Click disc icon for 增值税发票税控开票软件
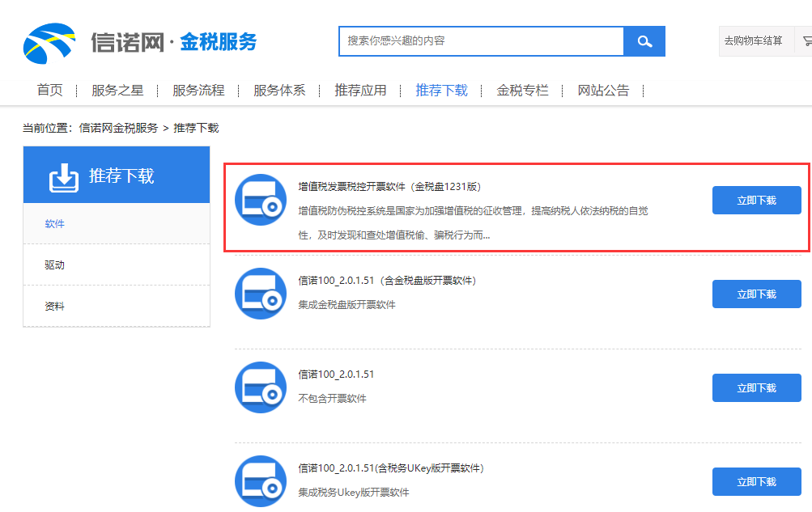Viewport: 812px width, 512px height. (261, 200)
